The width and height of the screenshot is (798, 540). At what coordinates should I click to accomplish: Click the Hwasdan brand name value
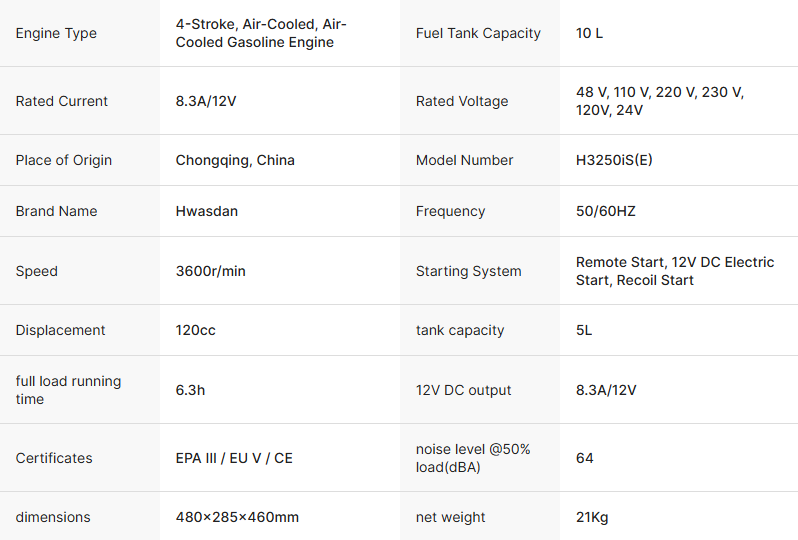[x=207, y=211]
